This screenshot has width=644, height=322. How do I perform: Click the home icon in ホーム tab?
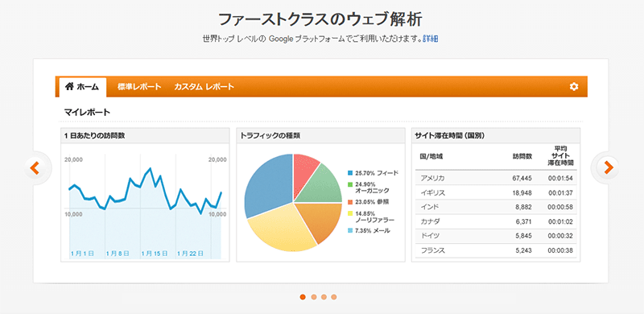point(69,86)
